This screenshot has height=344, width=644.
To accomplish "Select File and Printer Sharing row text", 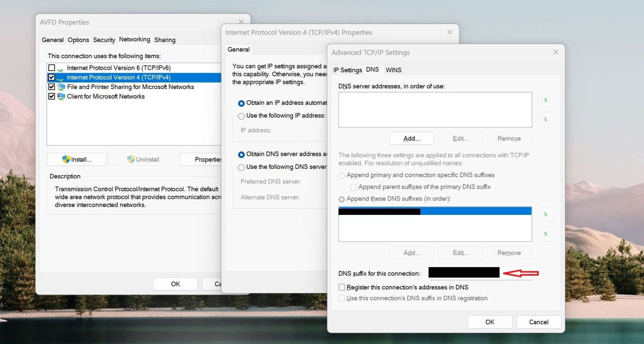I will (x=130, y=87).
